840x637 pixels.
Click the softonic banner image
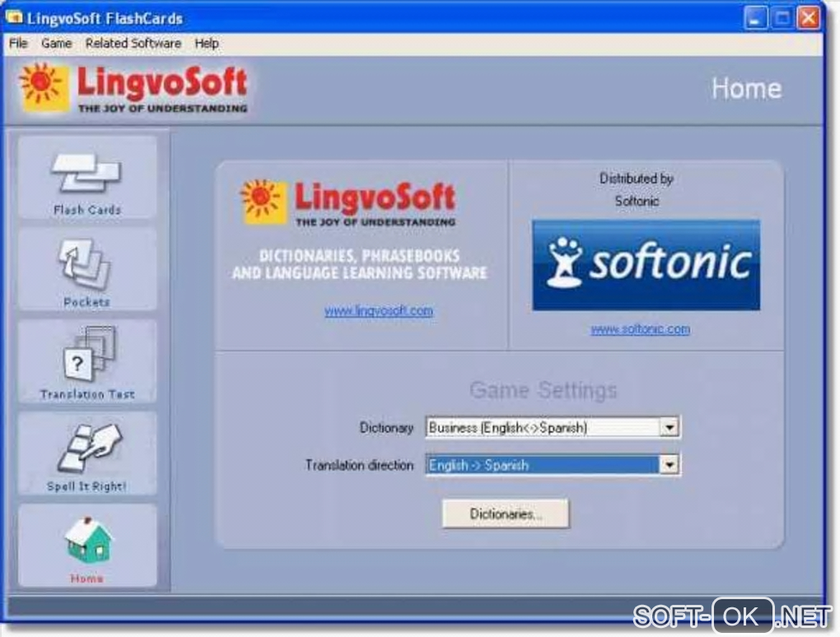pyautogui.click(x=646, y=265)
